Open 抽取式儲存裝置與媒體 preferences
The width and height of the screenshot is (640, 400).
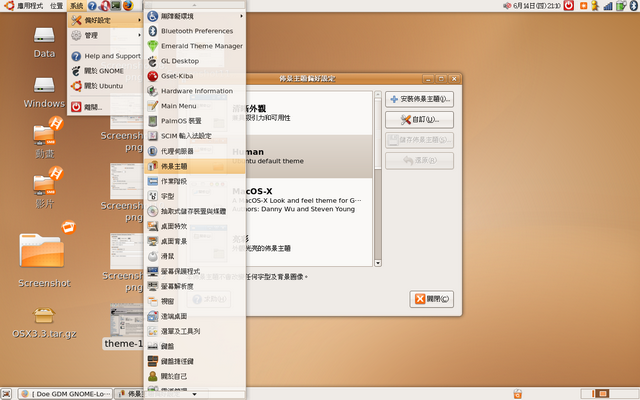(195, 211)
